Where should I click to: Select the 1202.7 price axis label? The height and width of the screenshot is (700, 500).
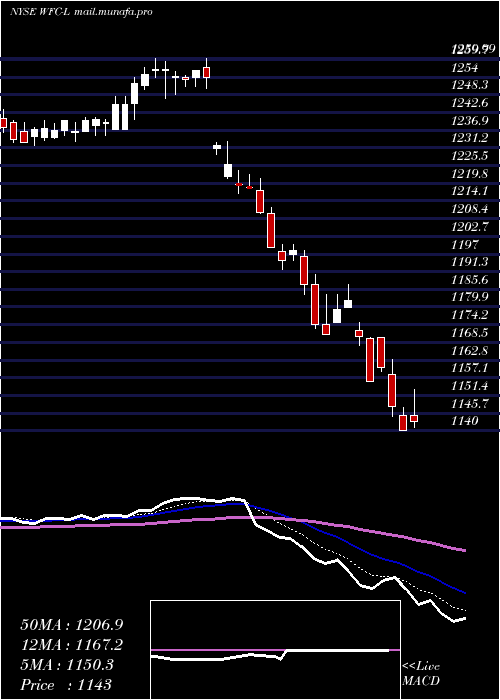(x=469, y=226)
